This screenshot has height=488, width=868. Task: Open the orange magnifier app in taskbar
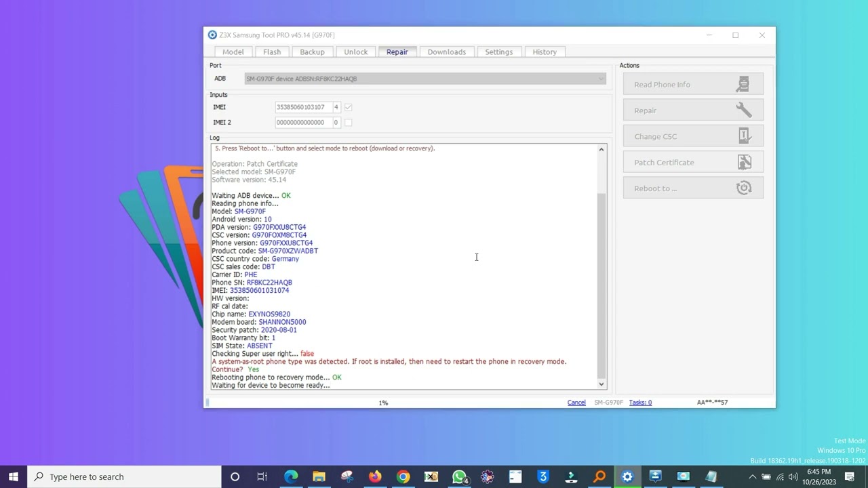[x=599, y=476]
